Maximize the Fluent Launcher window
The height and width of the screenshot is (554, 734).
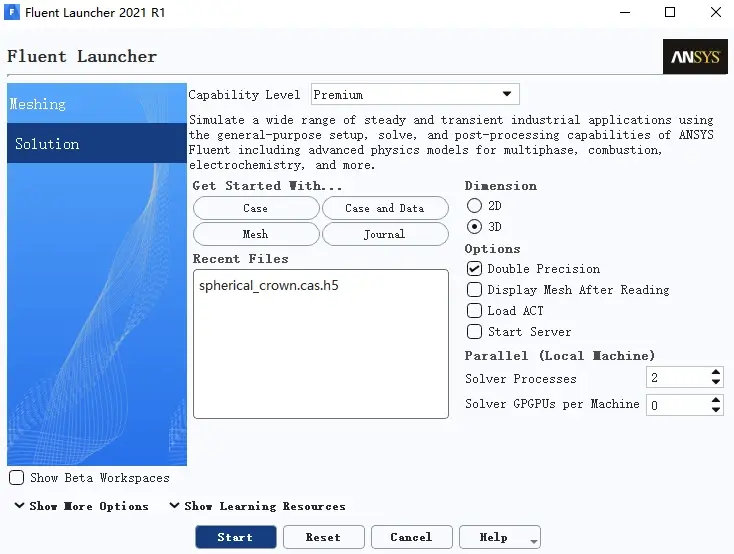670,12
